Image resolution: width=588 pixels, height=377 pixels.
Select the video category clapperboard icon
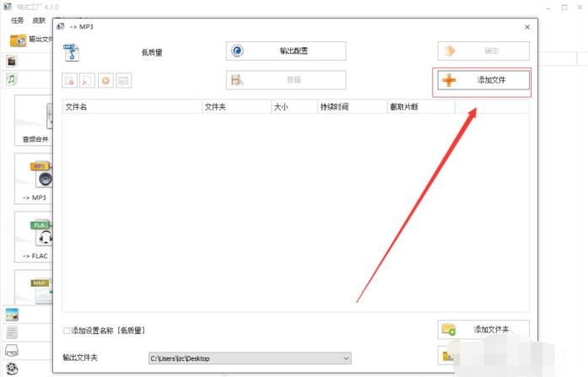coord(12,61)
